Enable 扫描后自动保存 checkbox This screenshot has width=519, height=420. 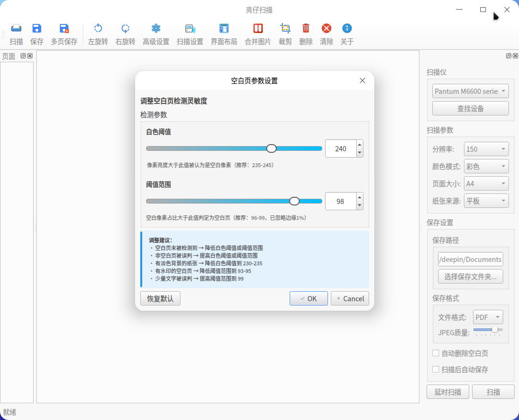tap(436, 369)
